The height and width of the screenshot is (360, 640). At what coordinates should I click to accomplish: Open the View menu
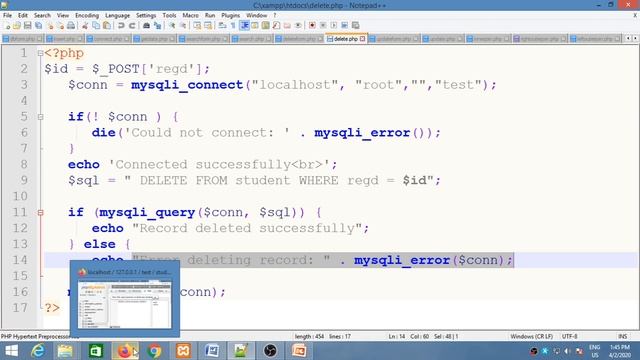pyautogui.click(x=63, y=16)
